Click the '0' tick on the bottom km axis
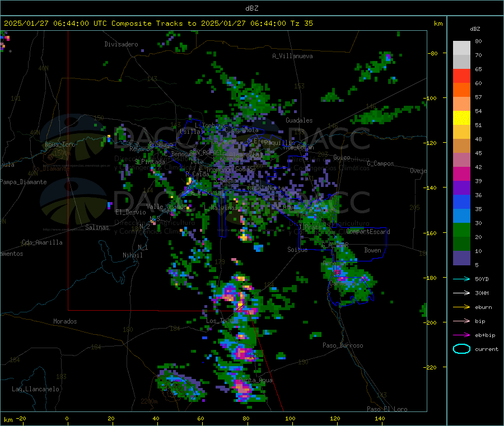The width and height of the screenshot is (504, 426). 67,418
